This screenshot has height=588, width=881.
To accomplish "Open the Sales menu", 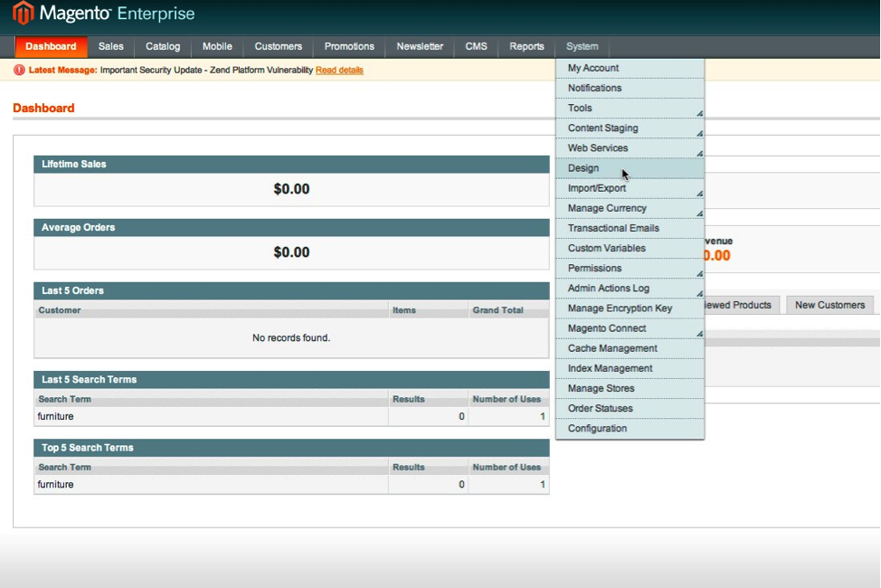I will 110,47.
